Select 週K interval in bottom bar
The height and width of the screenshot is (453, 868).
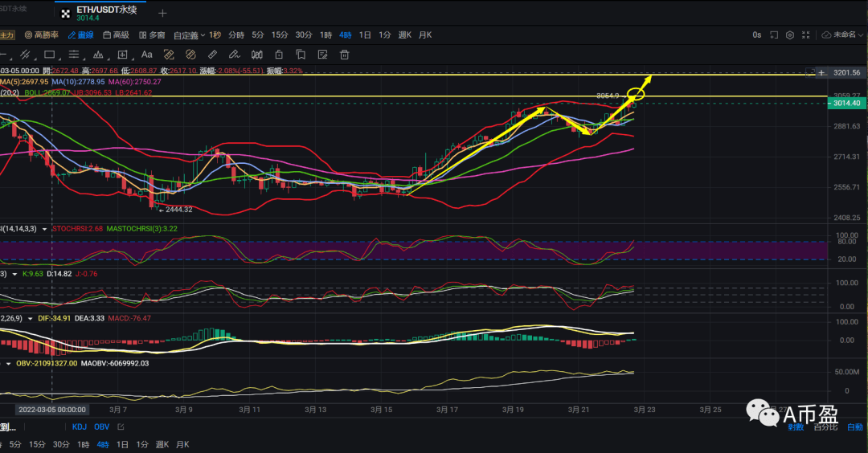pos(162,445)
